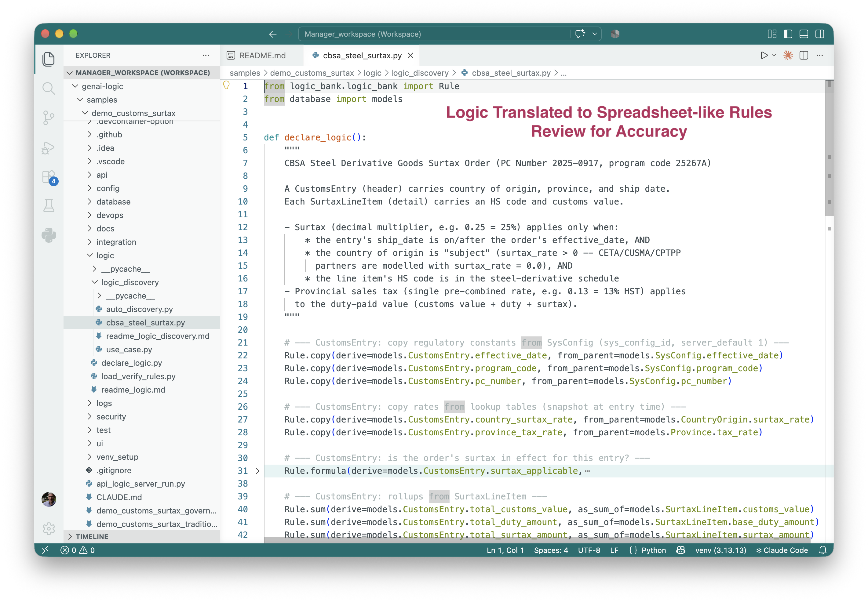The height and width of the screenshot is (602, 868).
Task: Change language mode from Python
Action: (x=653, y=550)
